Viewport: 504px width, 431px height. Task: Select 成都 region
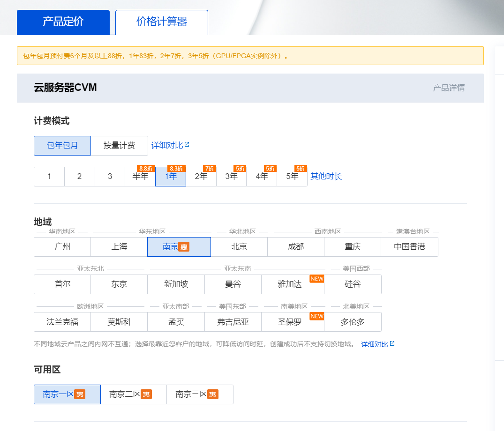(296, 246)
